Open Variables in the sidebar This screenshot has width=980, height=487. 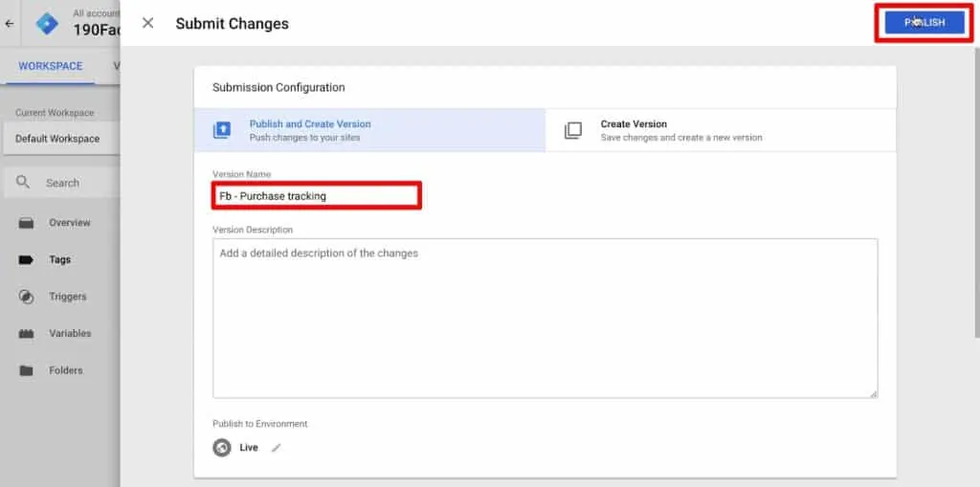[70, 333]
